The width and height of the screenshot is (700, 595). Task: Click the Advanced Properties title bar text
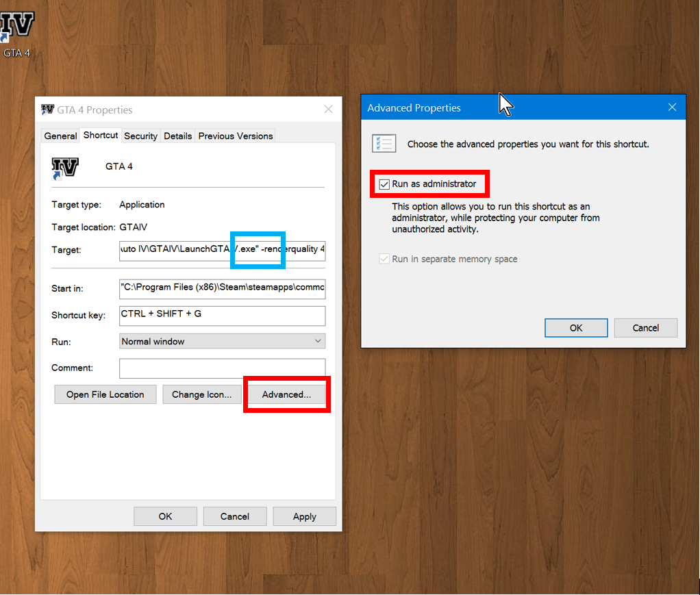click(x=414, y=108)
